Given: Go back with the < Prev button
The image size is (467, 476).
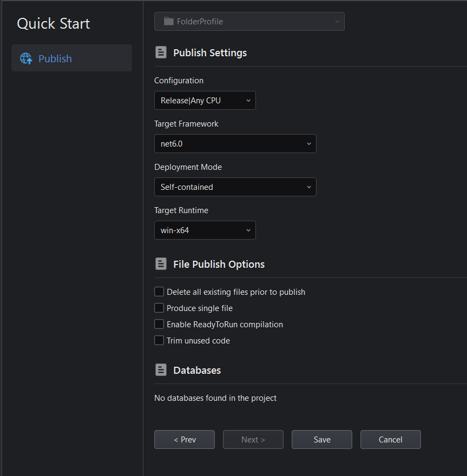Looking at the screenshot, I should [185, 440].
